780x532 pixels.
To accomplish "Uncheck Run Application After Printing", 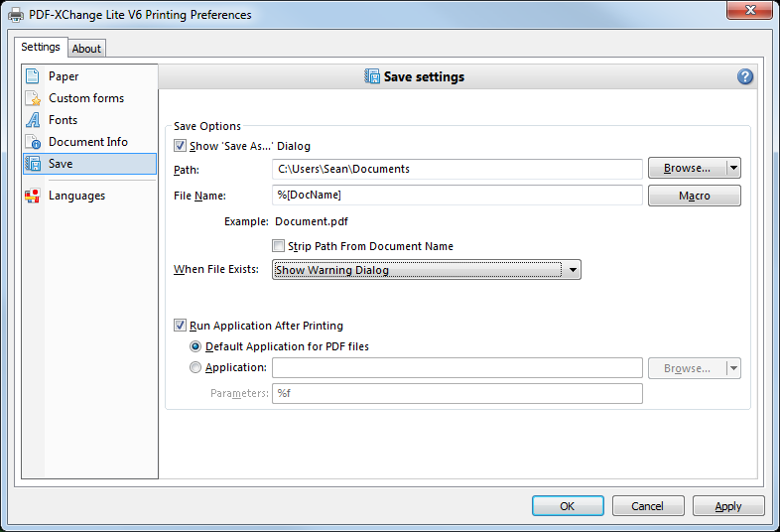I will click(180, 326).
